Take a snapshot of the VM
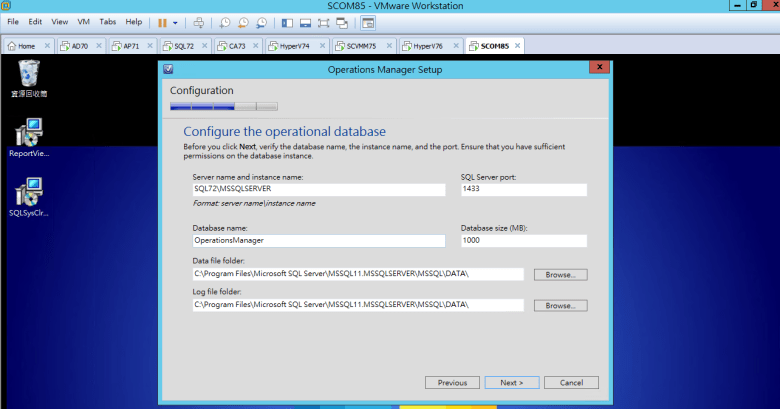This screenshot has width=780, height=409. click(x=226, y=22)
